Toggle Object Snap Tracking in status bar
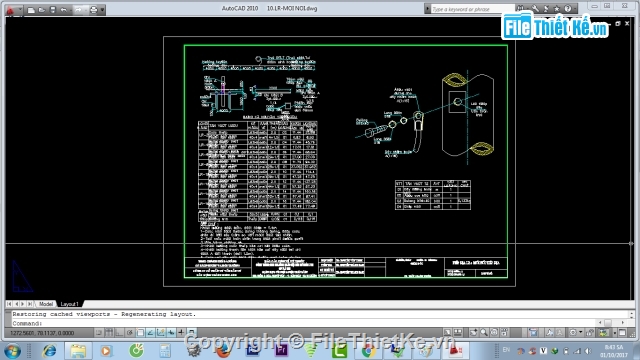640x360 pixels. click(x=150, y=333)
